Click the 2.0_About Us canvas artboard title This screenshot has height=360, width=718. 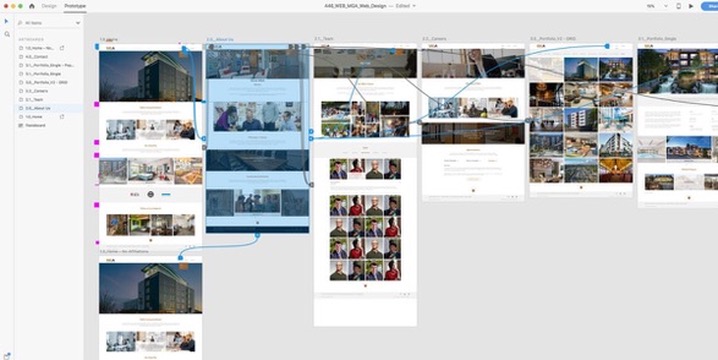(220, 40)
